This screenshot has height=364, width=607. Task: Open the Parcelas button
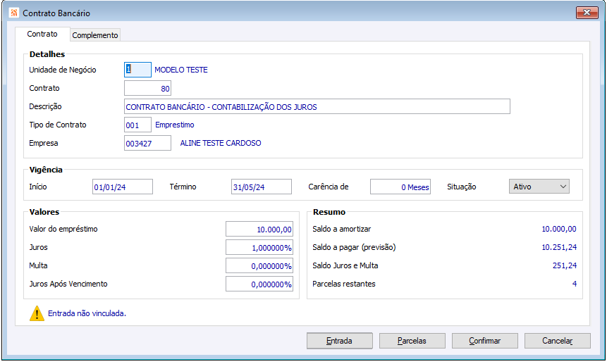(x=412, y=341)
